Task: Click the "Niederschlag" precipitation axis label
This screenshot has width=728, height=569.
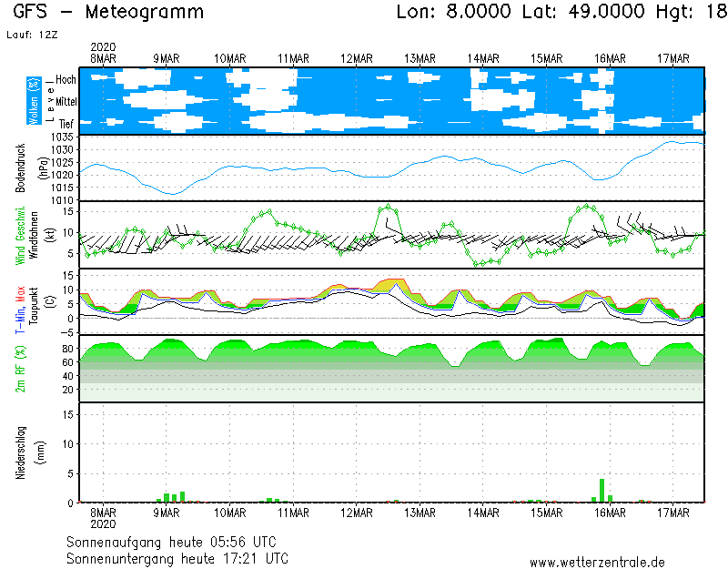Action: coord(20,452)
